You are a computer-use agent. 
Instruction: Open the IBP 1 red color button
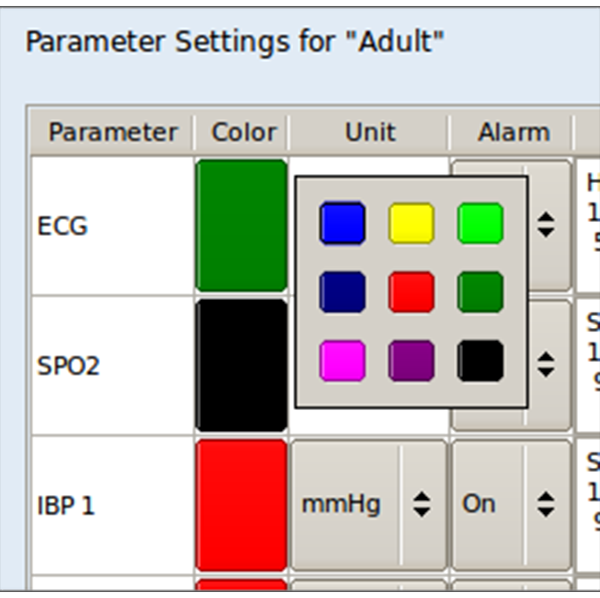coord(241,505)
